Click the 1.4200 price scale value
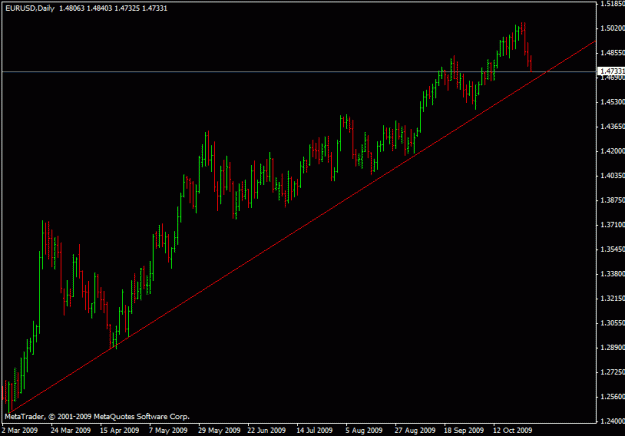Viewport: 625px width, 436px height. 612,151
